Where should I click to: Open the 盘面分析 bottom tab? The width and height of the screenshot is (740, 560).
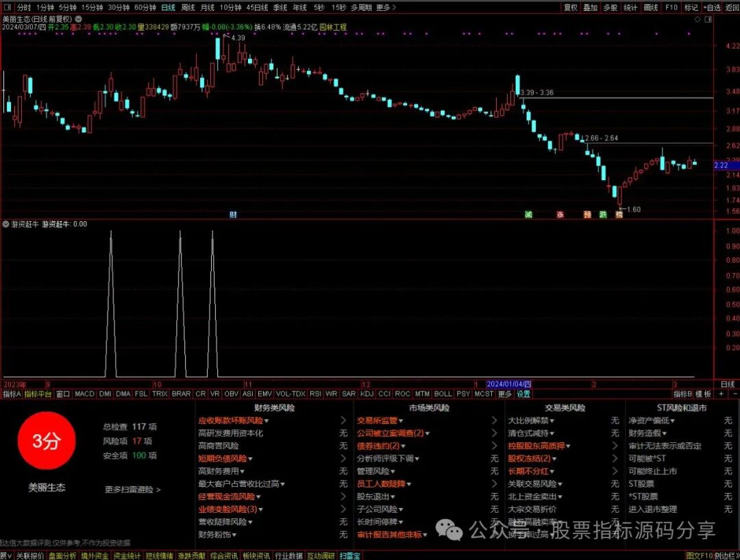point(62,556)
